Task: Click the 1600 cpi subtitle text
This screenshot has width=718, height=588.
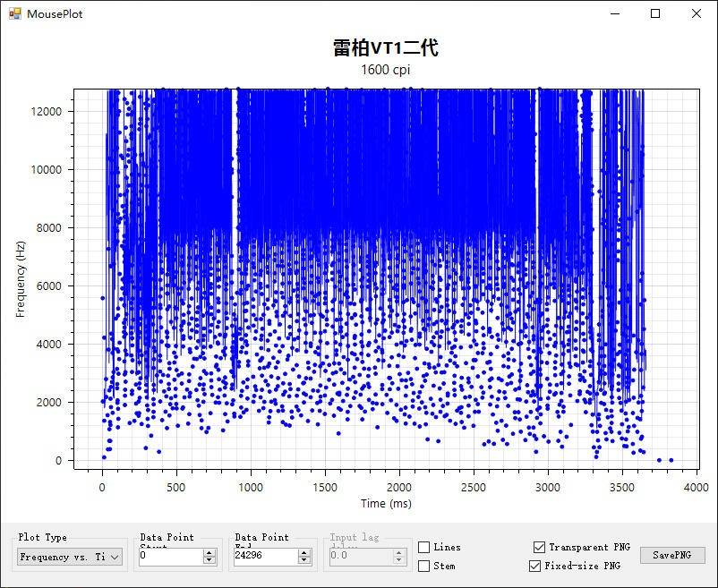Action: (386, 70)
